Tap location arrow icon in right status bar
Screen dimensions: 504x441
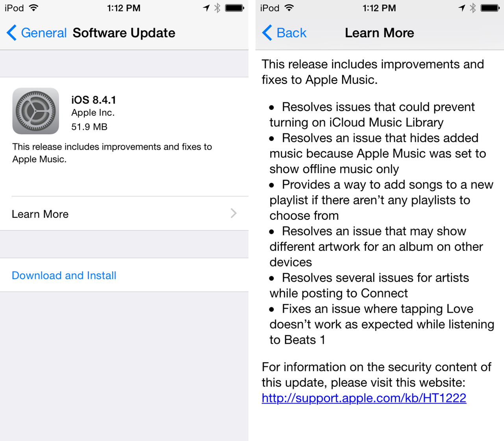coord(462,8)
